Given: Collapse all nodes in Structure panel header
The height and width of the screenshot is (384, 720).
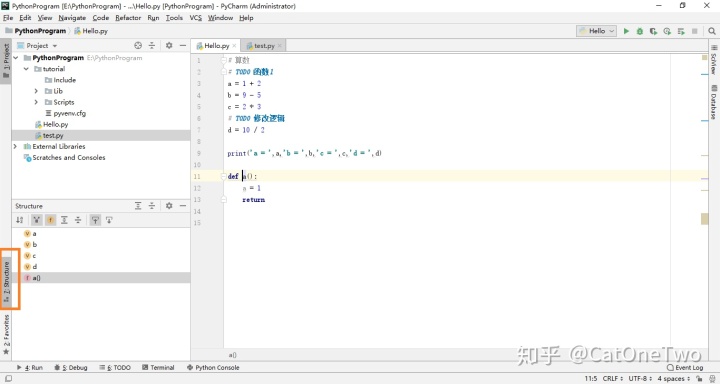Looking at the screenshot, I should click(x=152, y=206).
